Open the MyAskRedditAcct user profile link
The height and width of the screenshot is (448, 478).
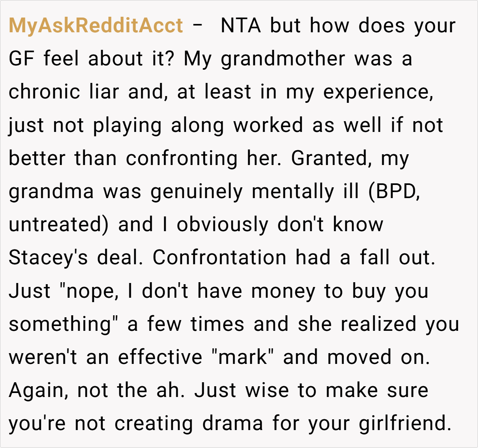click(x=96, y=26)
